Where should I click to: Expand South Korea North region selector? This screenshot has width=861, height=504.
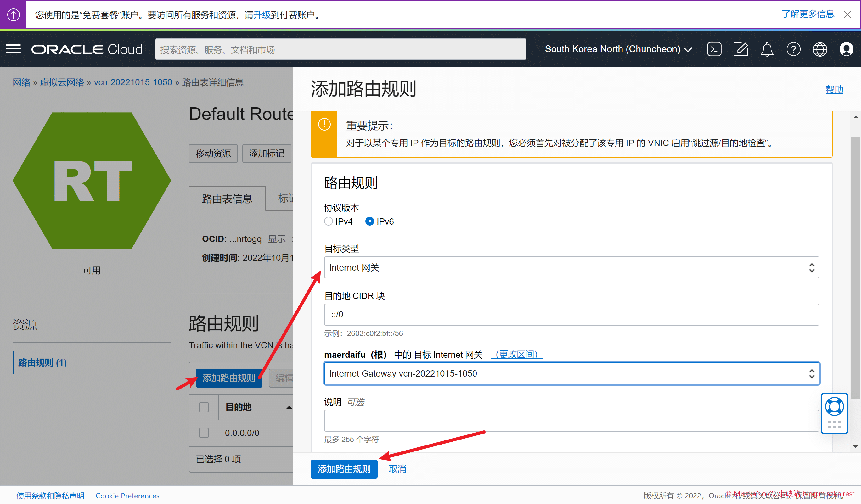[618, 49]
